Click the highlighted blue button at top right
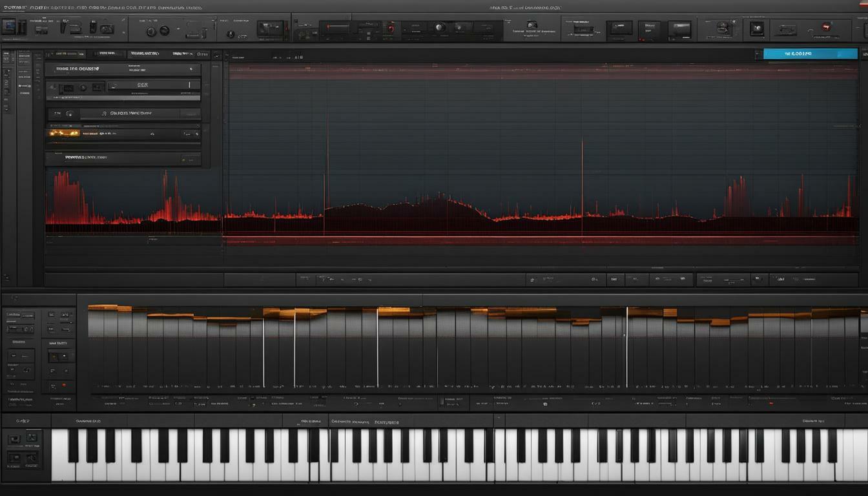Viewport: 868px width, 496px height. (810, 54)
